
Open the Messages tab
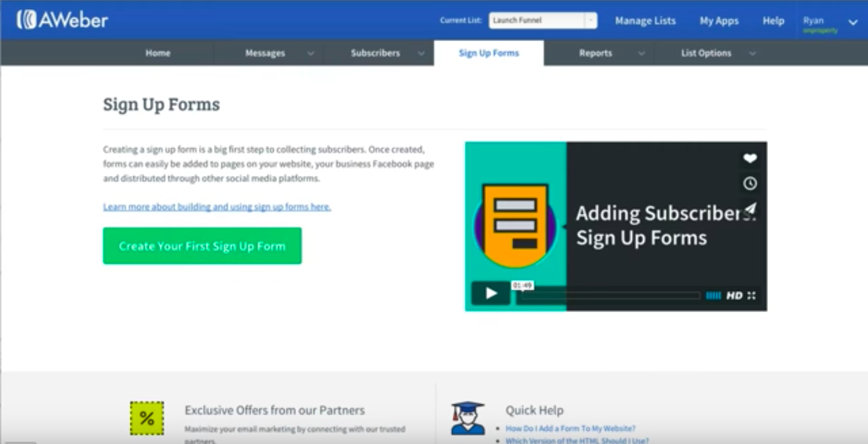click(x=265, y=53)
